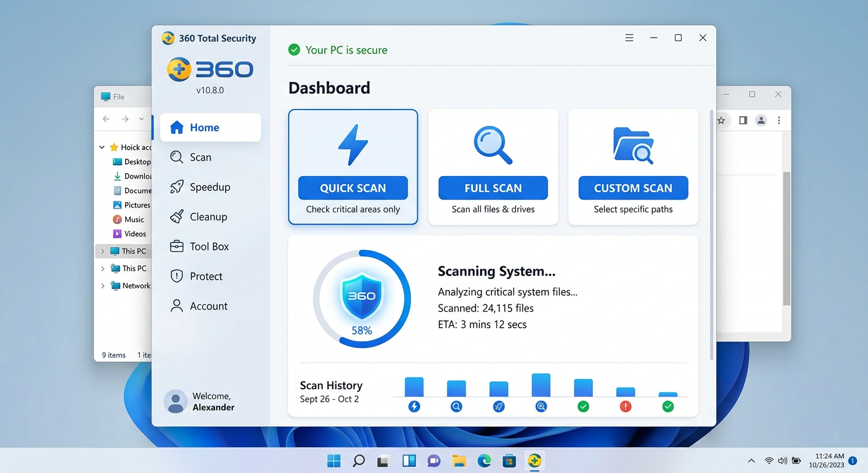
Task: Select the Protect section icon
Action: (x=176, y=276)
